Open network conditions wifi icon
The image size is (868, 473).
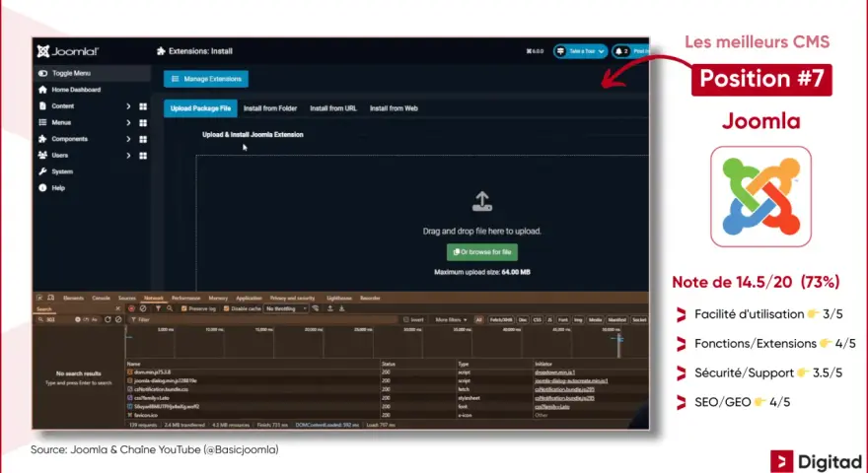pos(316,308)
